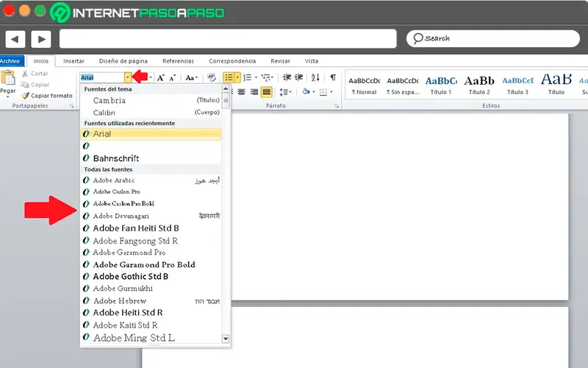Screen dimensions: 588x368
Task: Select Adobe Hebrew font
Action: 151,301
